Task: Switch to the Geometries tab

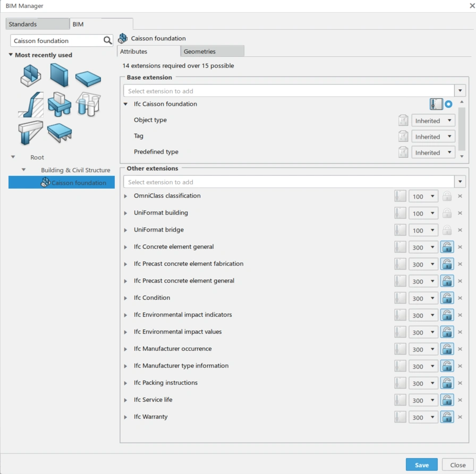Action: [x=212, y=52]
